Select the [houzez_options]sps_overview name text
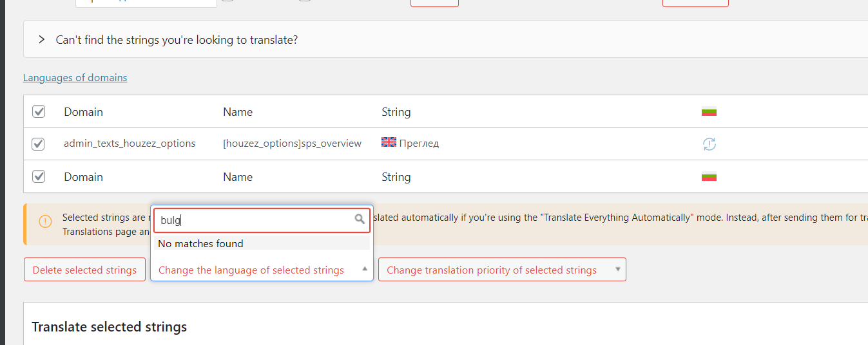Screen dimensions: 868x345 click(x=292, y=144)
